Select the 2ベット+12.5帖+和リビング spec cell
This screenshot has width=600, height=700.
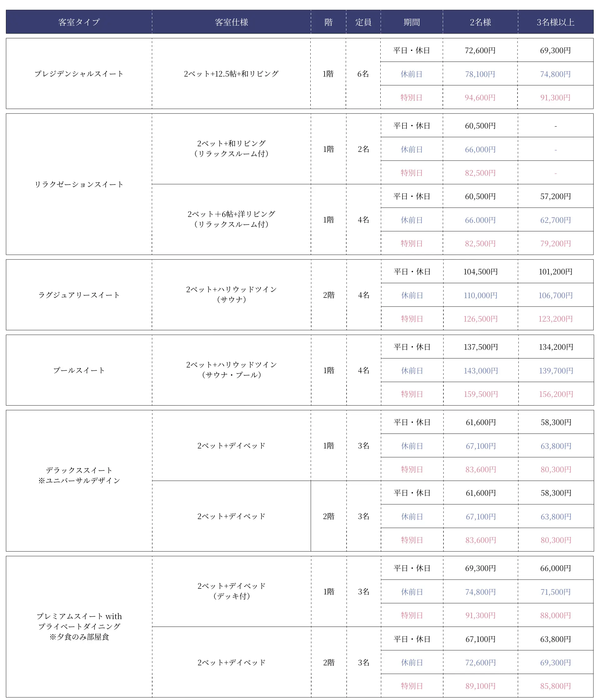pyautogui.click(x=232, y=74)
